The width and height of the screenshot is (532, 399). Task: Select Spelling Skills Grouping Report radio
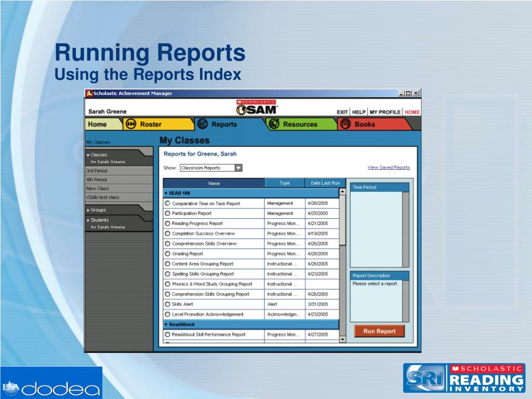167,274
